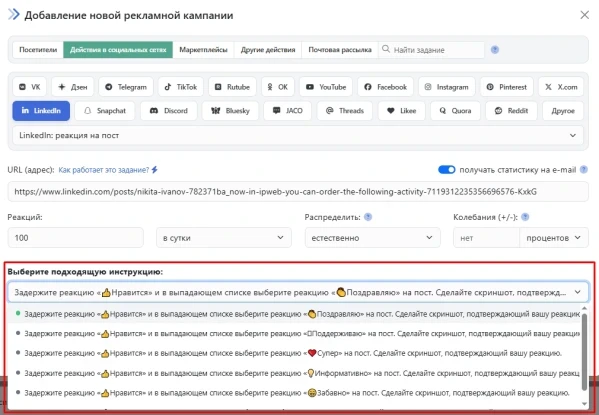Choose the «Супер» reaction instruction option
This screenshot has width=599, height=415.
tap(294, 353)
